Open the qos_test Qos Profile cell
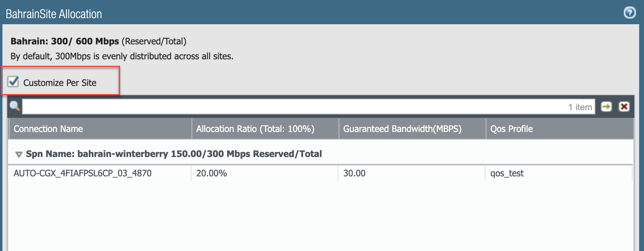Screen dimensions: 644x251 (x=507, y=174)
